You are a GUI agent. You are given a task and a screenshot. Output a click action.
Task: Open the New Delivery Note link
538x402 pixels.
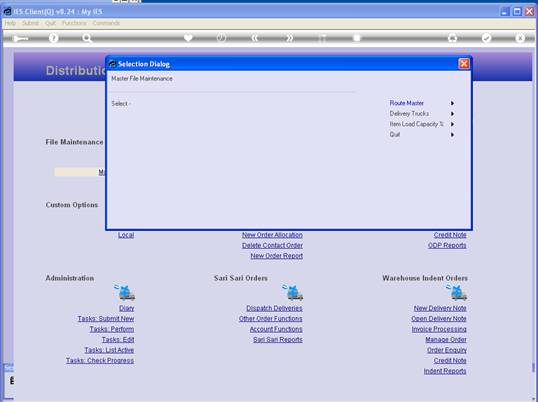[x=440, y=308]
